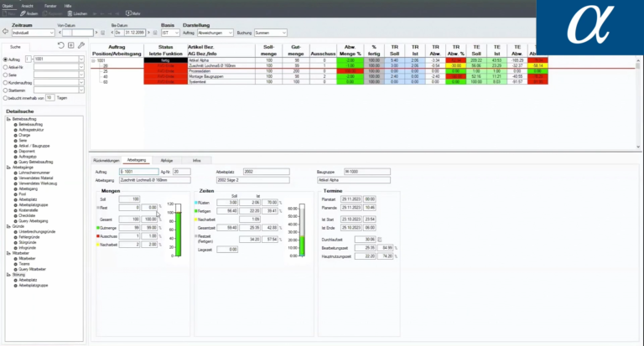
Task: Select the Artikel-Nr radio button
Action: click(4, 67)
